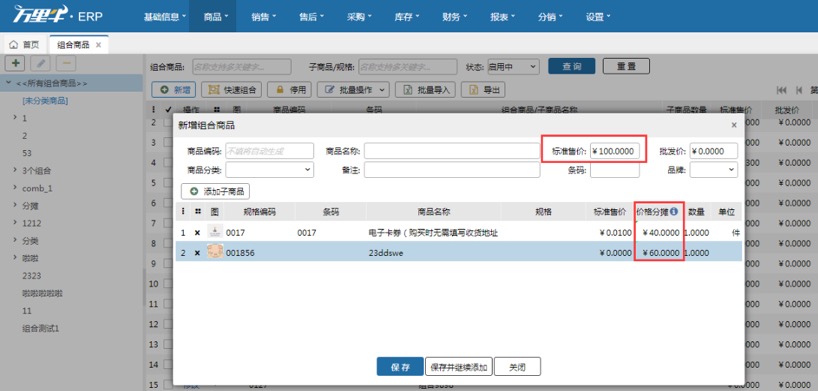Switch to the 首页 tab
Screen dimensions: 818x391
pyautogui.click(x=25, y=45)
